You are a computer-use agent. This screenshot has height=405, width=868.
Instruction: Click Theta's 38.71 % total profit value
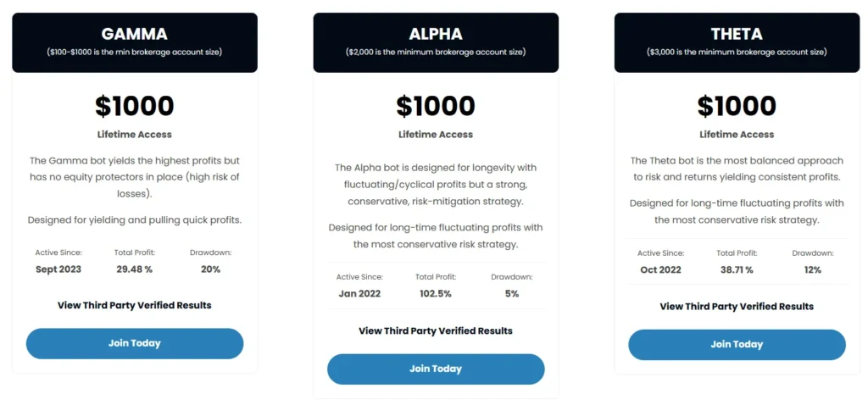tap(735, 269)
